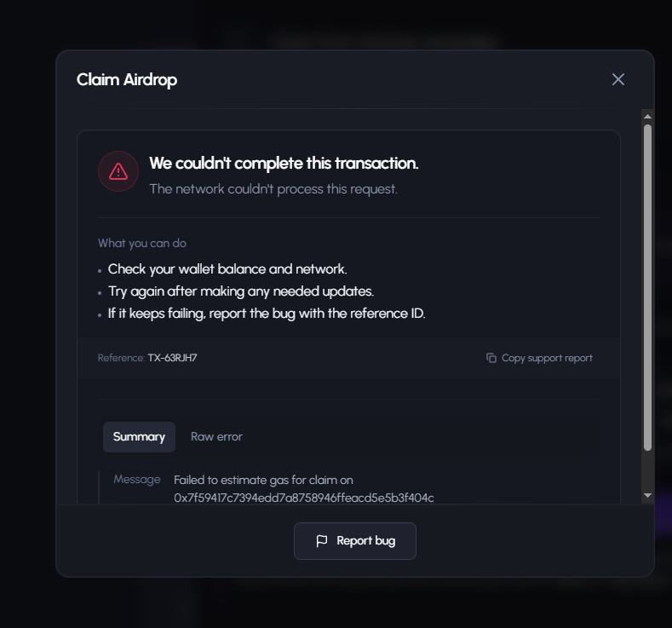Click the flag icon in Report bug
The image size is (672, 628).
coord(321,541)
